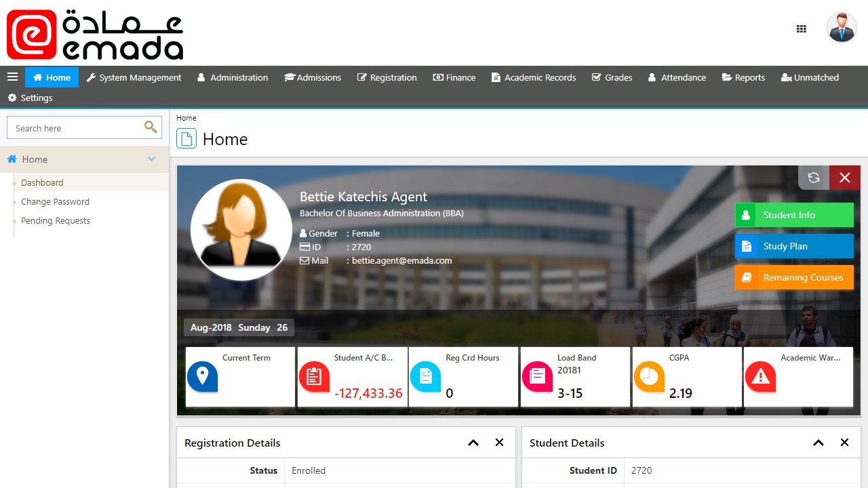Click the Student ID value 2720 in details
The height and width of the screenshot is (488, 868).
tap(642, 470)
